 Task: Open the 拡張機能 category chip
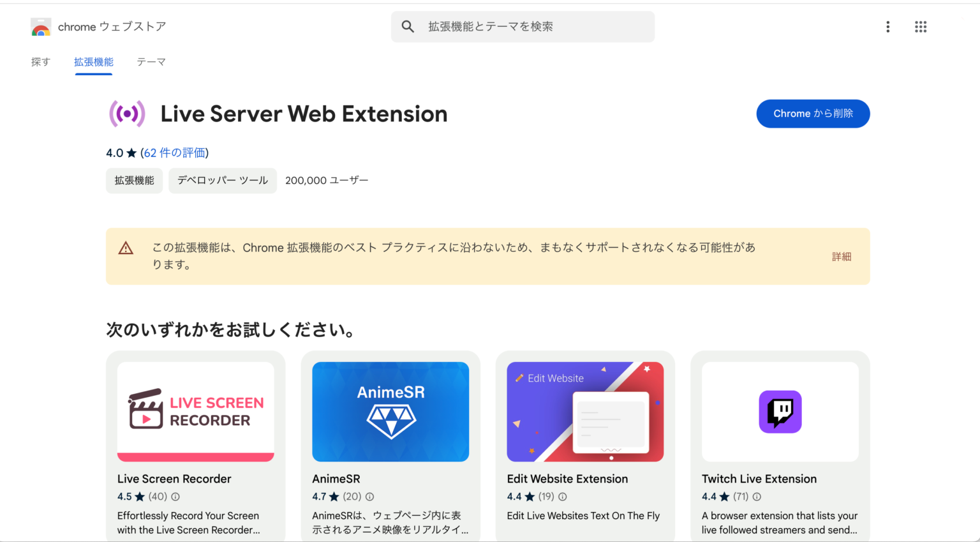point(134,181)
